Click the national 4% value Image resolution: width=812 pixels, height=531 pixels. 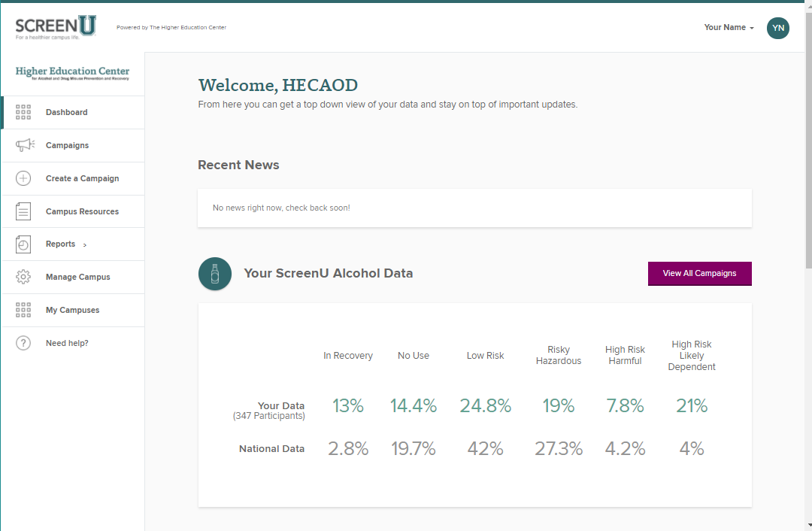click(x=692, y=448)
